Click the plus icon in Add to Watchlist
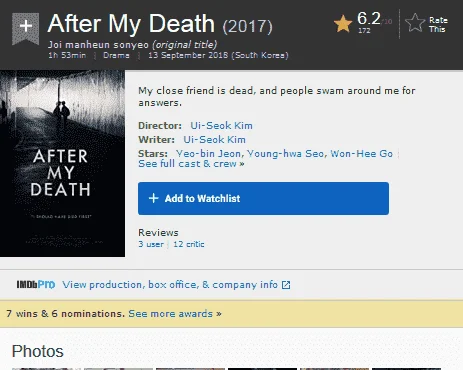 click(153, 198)
